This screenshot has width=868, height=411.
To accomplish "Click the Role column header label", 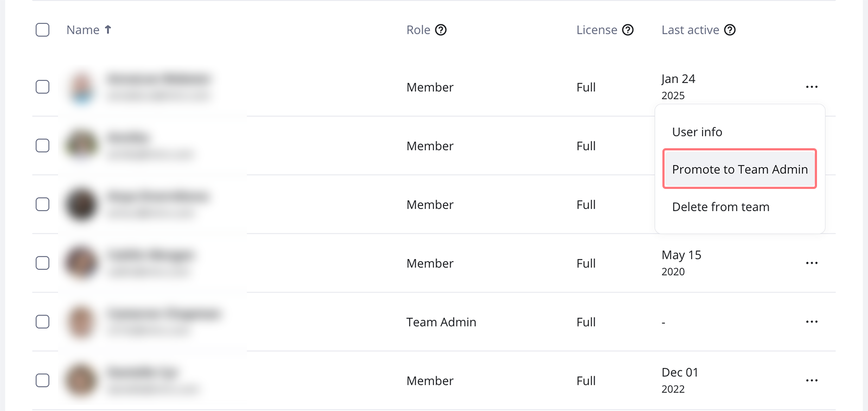I will tap(418, 30).
